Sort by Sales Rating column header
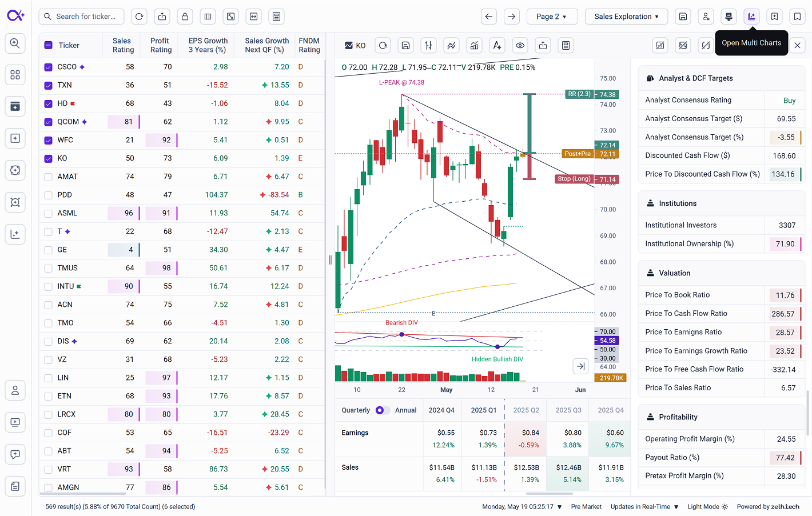This screenshot has width=812, height=516. 122,45
